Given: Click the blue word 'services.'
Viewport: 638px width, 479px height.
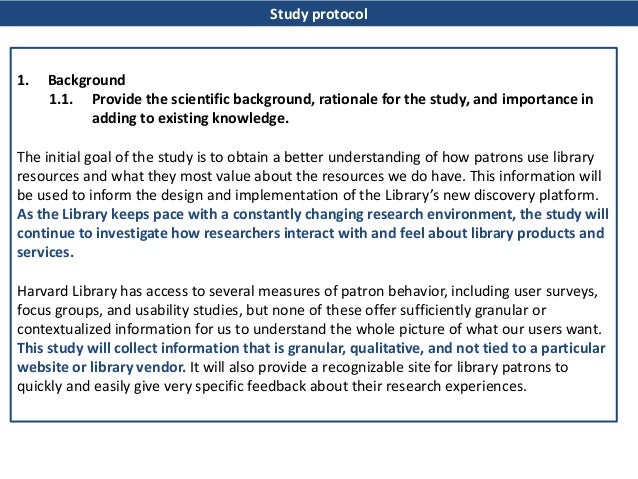Looking at the screenshot, I should [x=45, y=252].
